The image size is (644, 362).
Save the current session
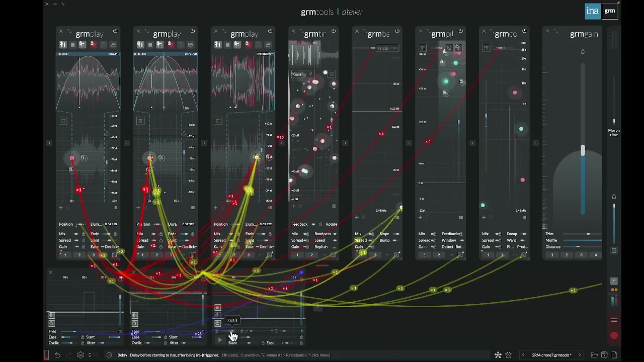pos(605,355)
